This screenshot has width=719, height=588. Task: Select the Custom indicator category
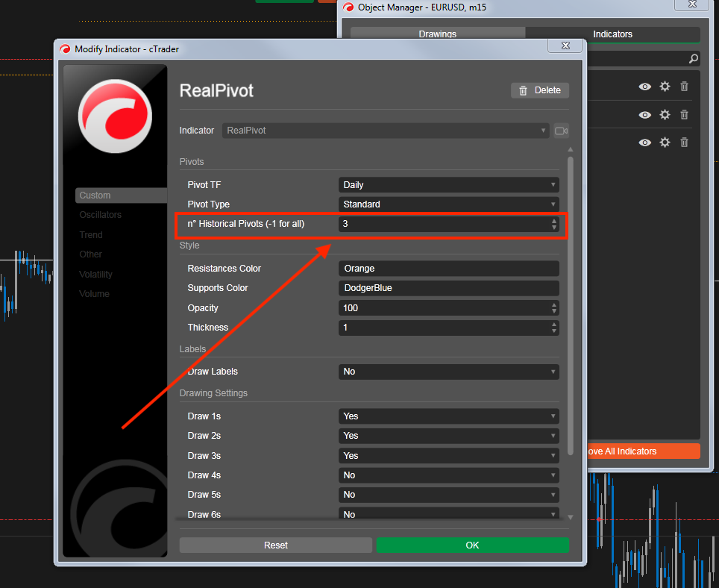point(121,196)
